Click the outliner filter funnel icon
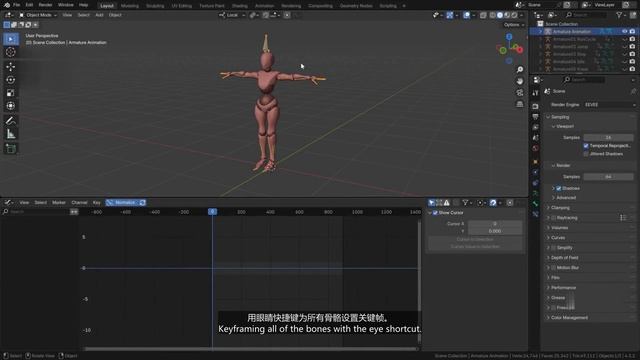 click(619, 15)
